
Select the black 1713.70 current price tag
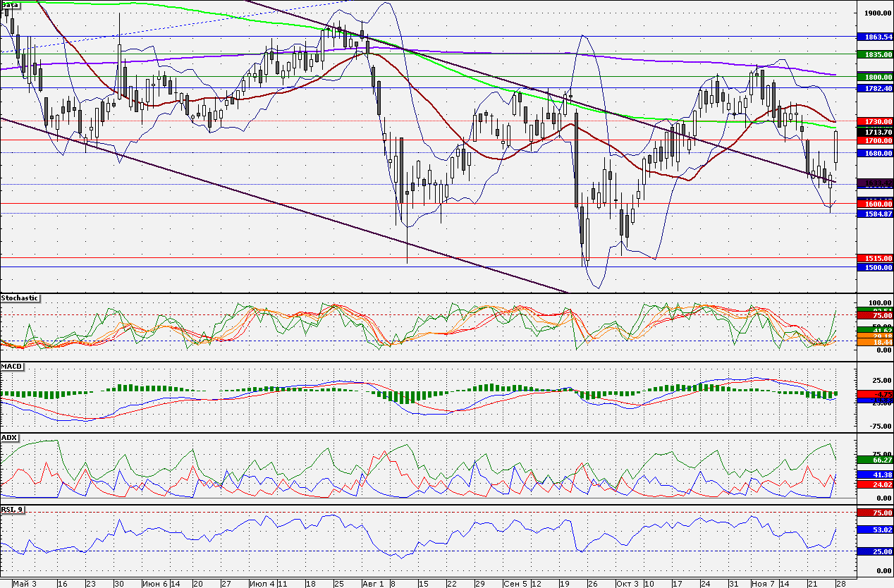(x=875, y=132)
